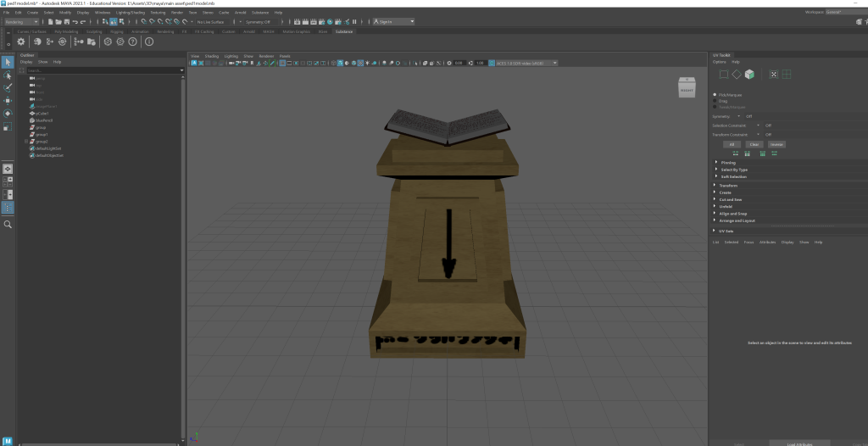This screenshot has height=446, width=868.
Task: Click the ViewCube in the viewport
Action: pyautogui.click(x=686, y=87)
